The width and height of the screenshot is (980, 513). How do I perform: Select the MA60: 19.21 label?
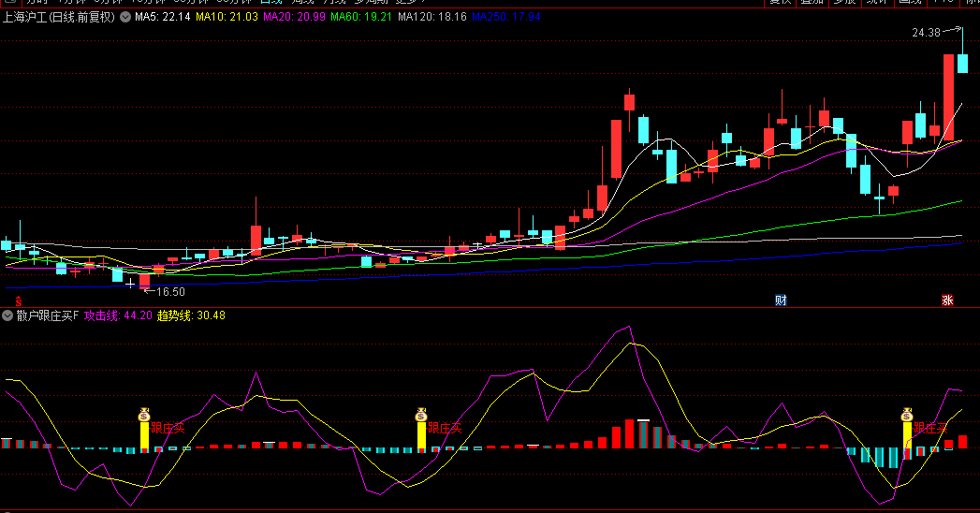361,17
